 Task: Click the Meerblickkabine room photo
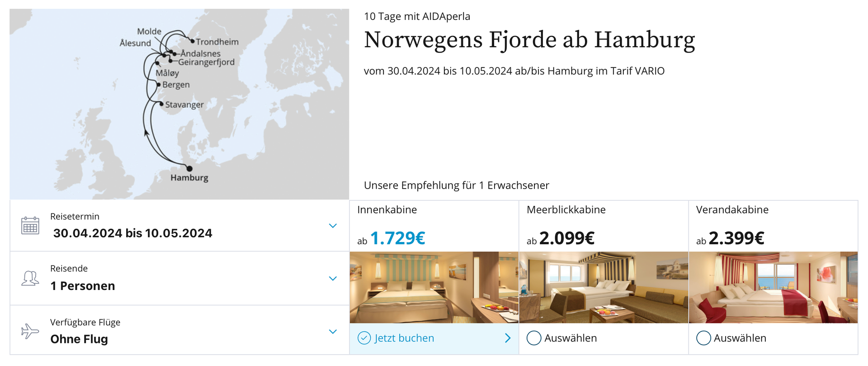[604, 287]
